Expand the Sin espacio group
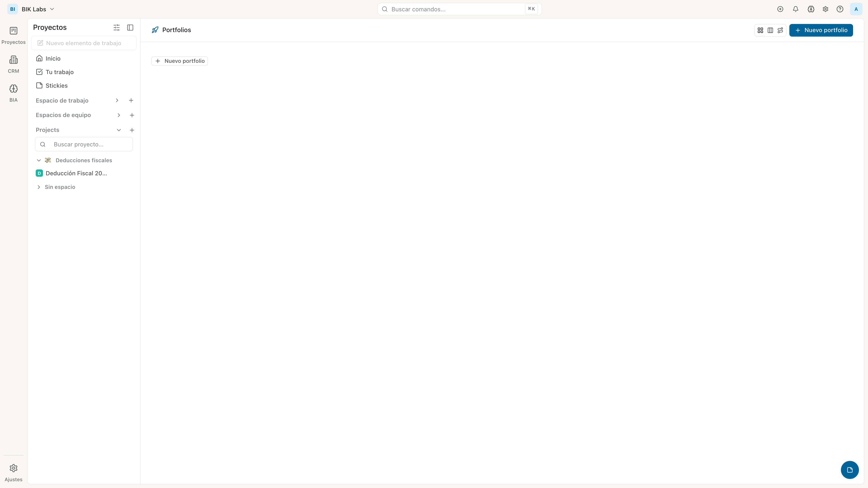The height and width of the screenshot is (488, 868). coord(39,187)
